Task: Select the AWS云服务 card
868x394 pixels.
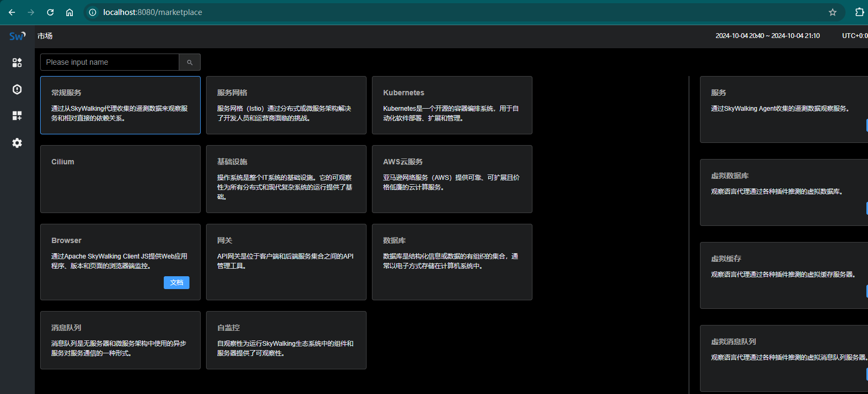Action: [452, 179]
